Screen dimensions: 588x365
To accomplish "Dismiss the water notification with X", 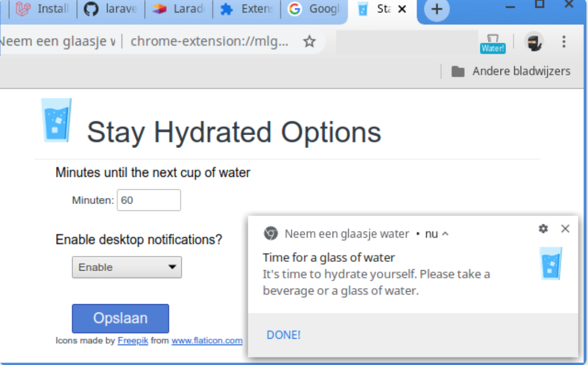I will (x=565, y=228).
